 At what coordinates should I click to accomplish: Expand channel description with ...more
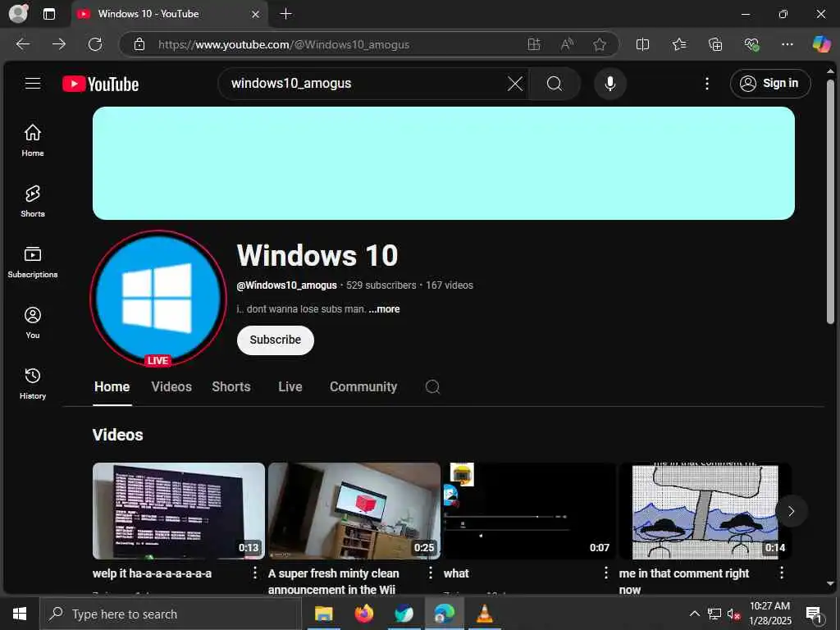384,309
